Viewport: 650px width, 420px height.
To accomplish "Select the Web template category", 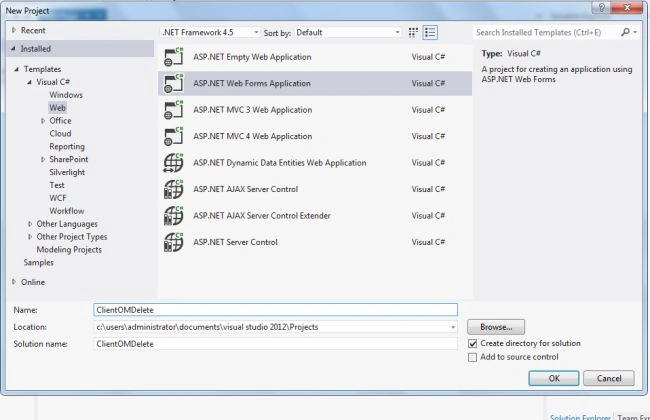I will pyautogui.click(x=57, y=108).
